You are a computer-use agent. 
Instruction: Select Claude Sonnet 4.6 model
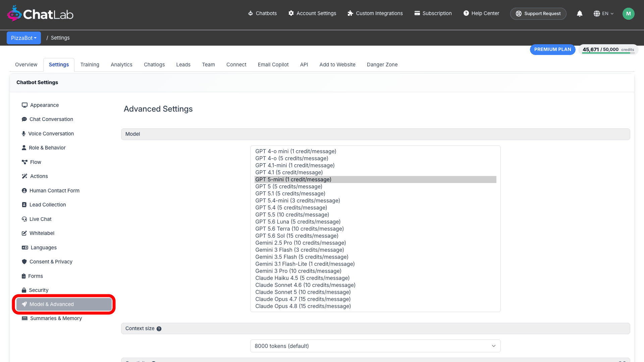[375, 285]
